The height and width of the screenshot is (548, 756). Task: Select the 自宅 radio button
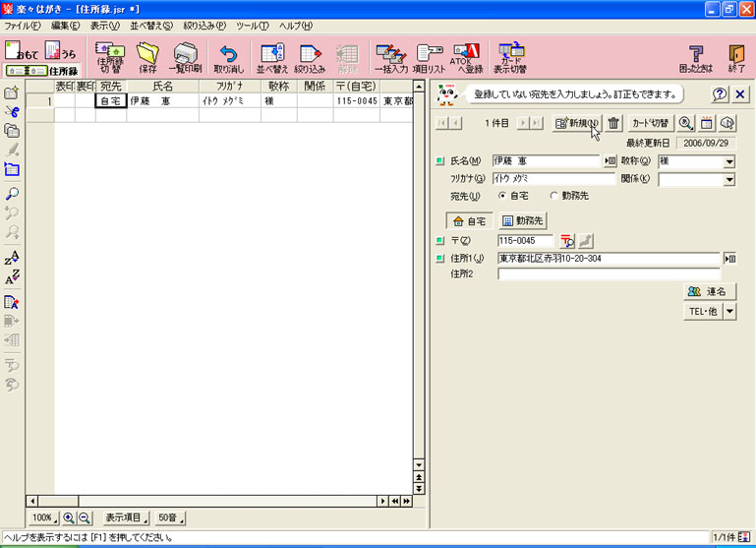click(x=503, y=196)
